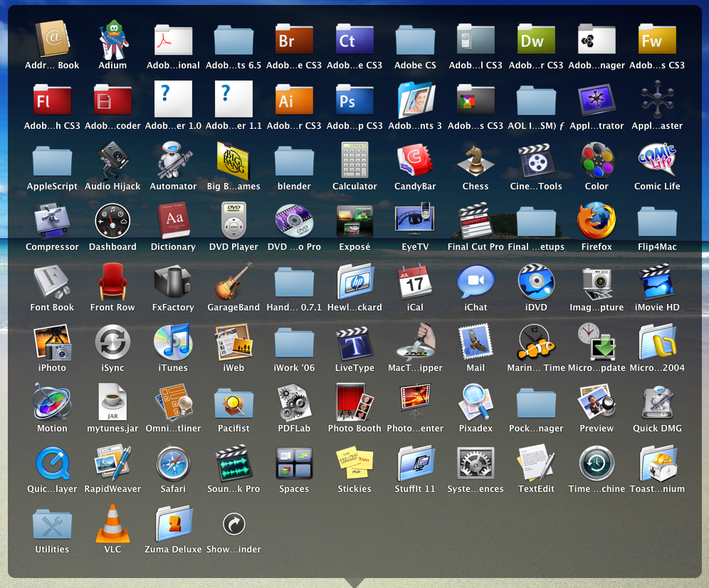Open System Preferences gear icon
709x588 pixels.
pyautogui.click(x=476, y=463)
